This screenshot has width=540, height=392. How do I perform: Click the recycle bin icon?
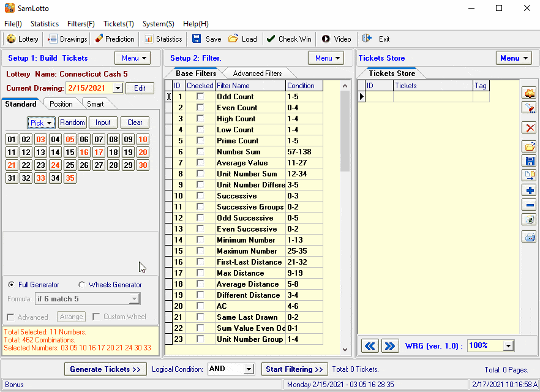tap(530, 219)
